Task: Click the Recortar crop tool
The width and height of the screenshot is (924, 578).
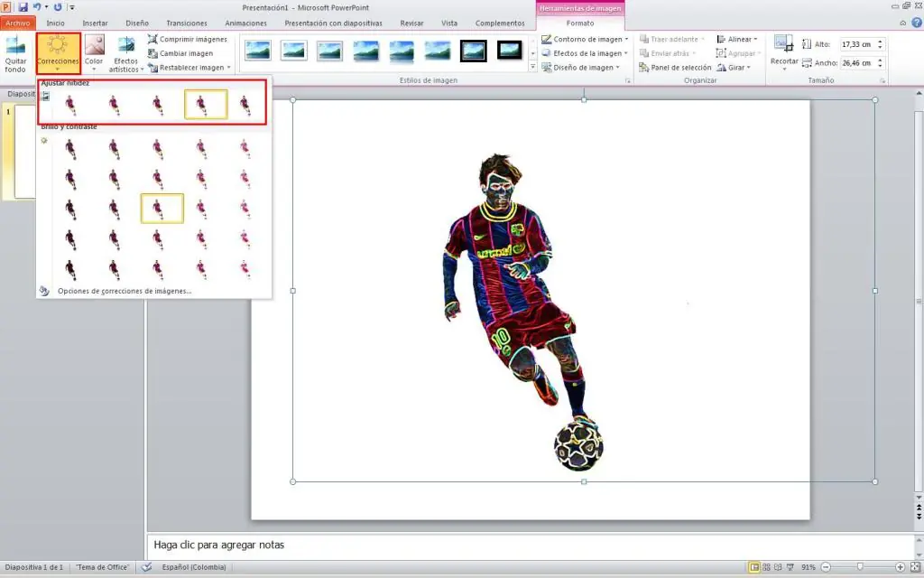Action: 784,52
